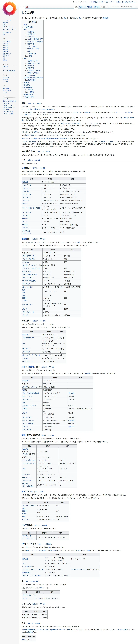Viewport: 138px width, 644px height.
Task: Click 編集 beside the バリア無効化 heading
Action: tap(36, 525)
